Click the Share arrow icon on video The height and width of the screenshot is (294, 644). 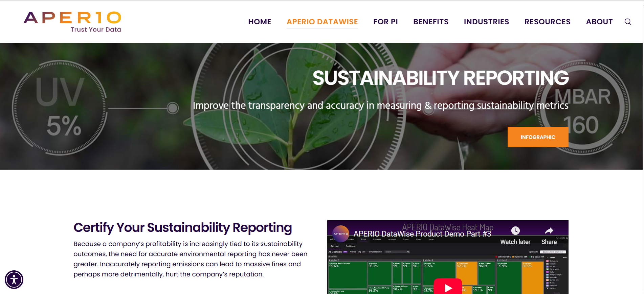[x=549, y=230]
